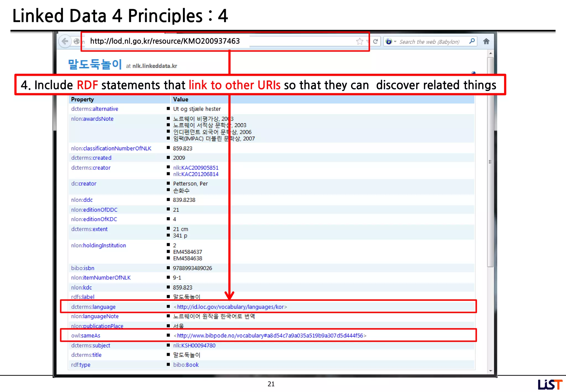Open the bibpode.no vocabulary sameAs link
The width and height of the screenshot is (566, 392).
(270, 336)
